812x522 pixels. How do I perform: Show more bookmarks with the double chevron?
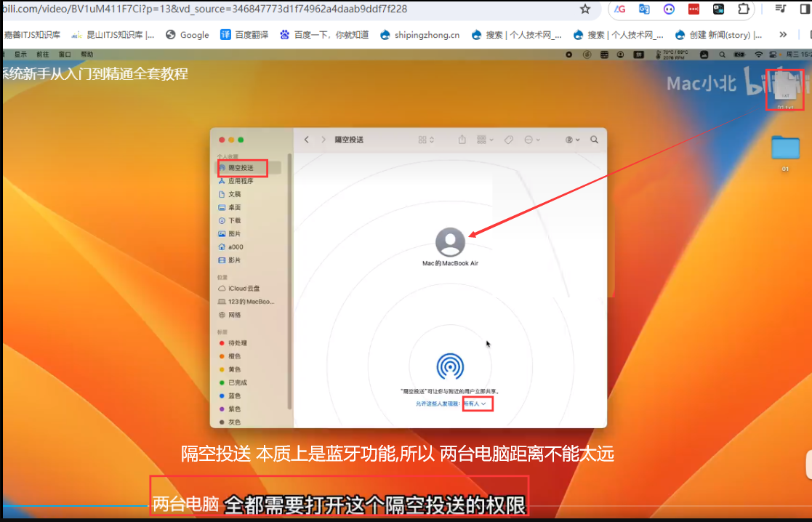pos(783,35)
